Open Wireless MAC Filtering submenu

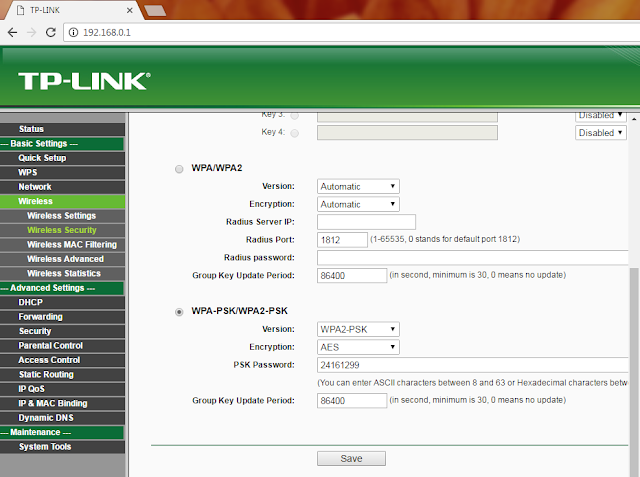[x=62, y=244]
